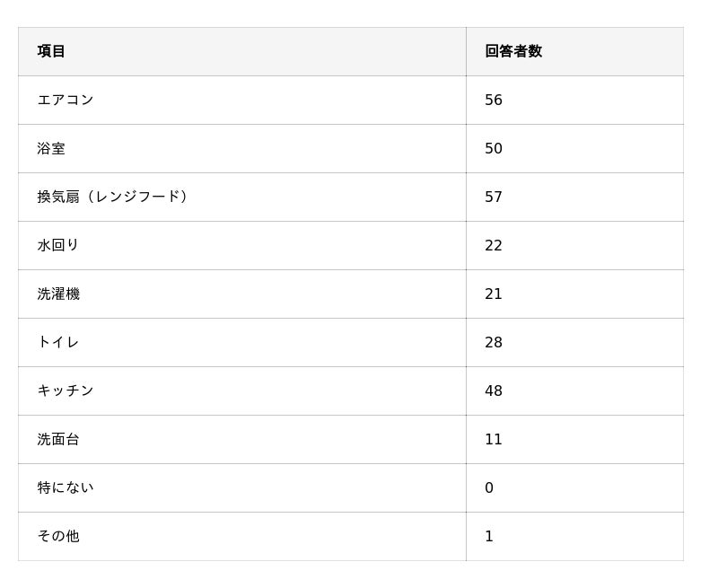
Task: Select the エアコン row label
Action: [66, 100]
